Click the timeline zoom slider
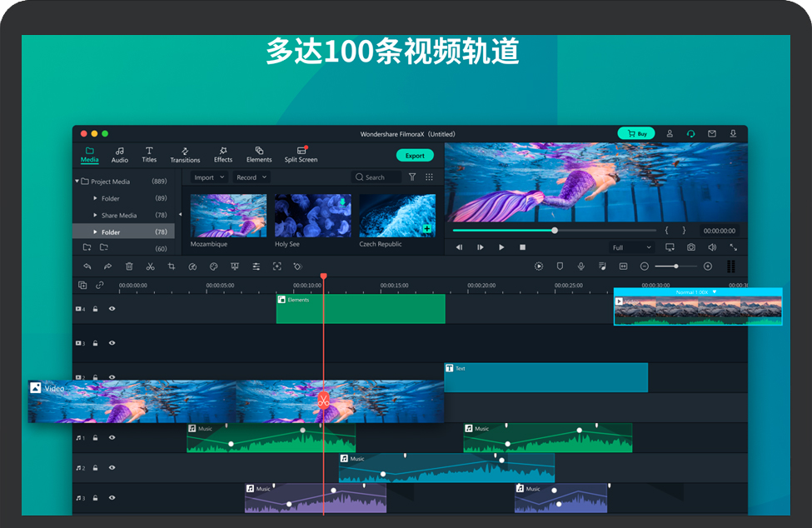Viewport: 812px width, 528px height. pos(675,266)
